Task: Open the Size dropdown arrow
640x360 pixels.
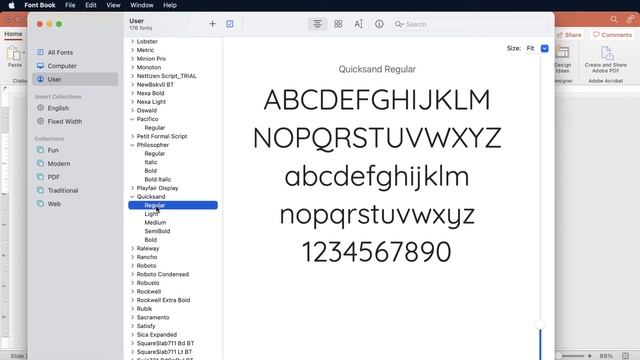Action: click(x=544, y=49)
